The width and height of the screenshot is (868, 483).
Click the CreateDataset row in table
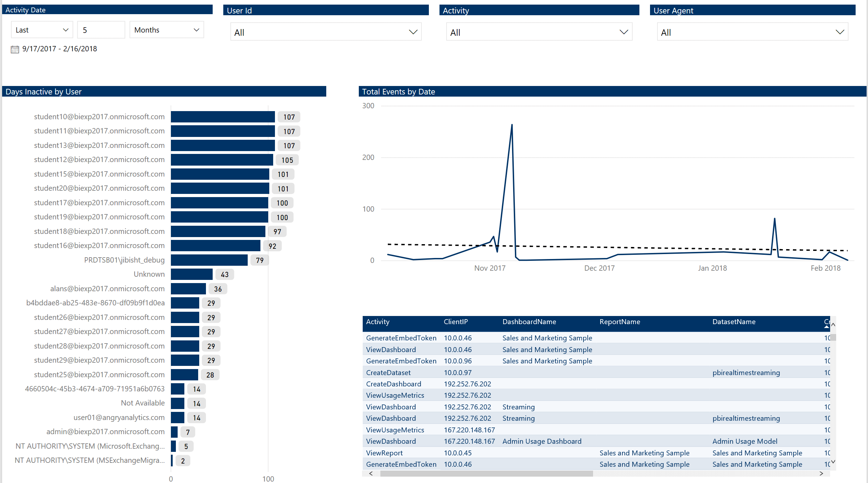[x=388, y=373]
